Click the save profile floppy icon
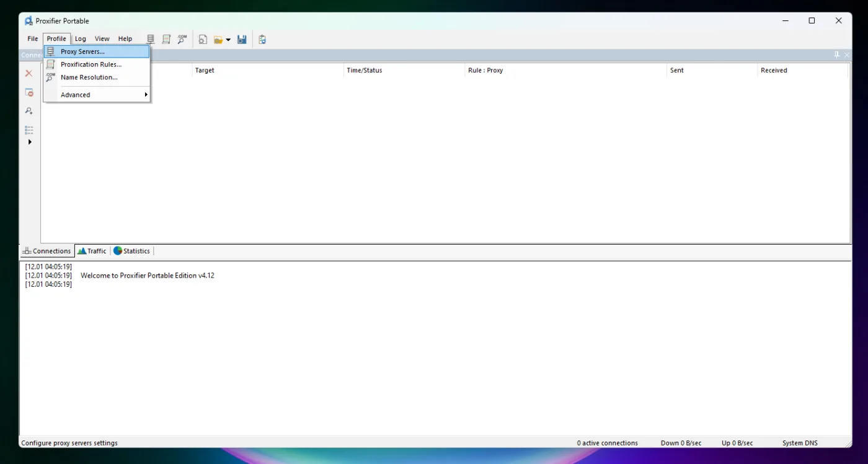Image resolution: width=868 pixels, height=464 pixels. tap(242, 40)
